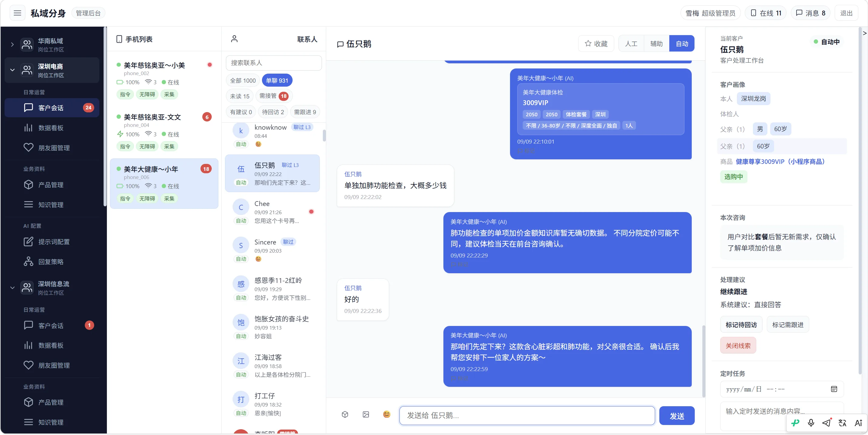868x435 pixels.
Task: Click the AI icon in floating toolbar
Action: click(858, 423)
